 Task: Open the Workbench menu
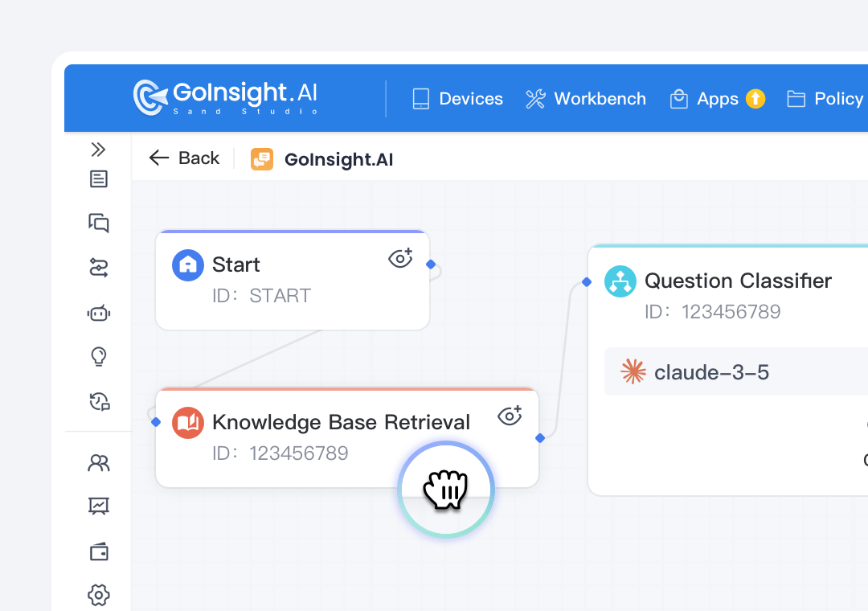586,99
